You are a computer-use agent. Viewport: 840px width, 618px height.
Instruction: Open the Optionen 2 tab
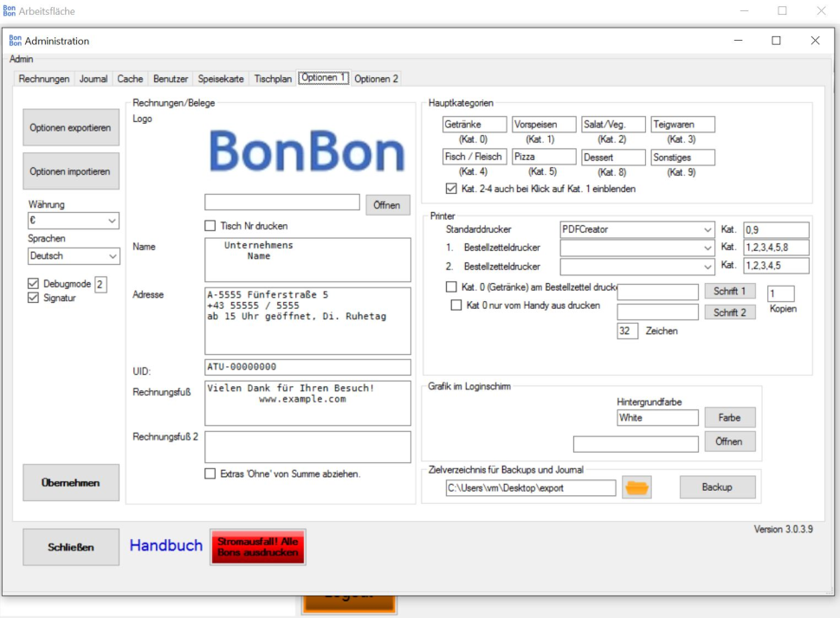point(376,79)
